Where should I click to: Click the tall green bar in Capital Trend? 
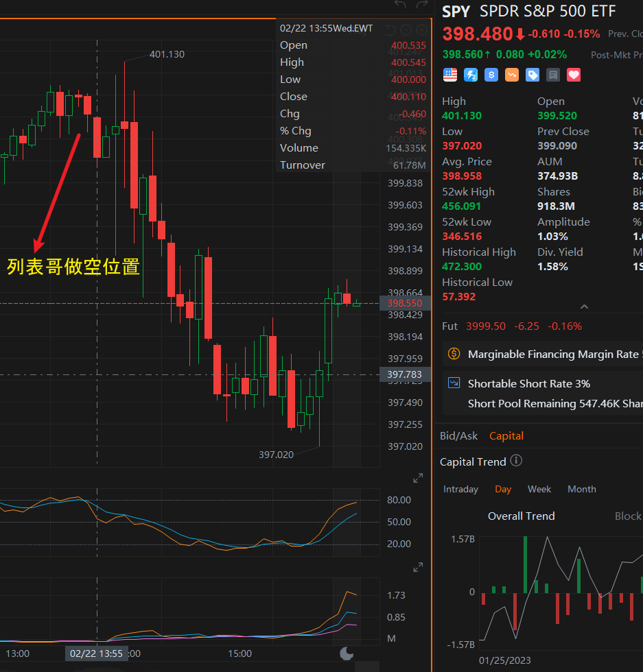(x=525, y=564)
